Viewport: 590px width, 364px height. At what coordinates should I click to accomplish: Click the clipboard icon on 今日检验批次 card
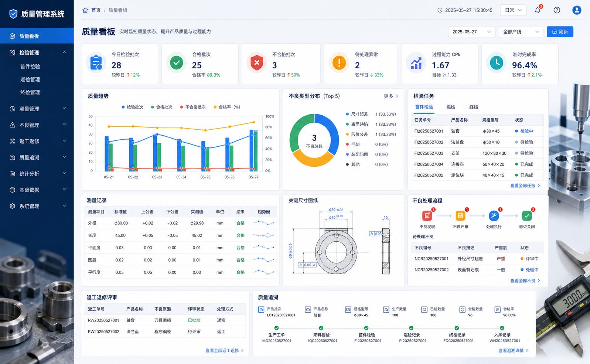[96, 63]
